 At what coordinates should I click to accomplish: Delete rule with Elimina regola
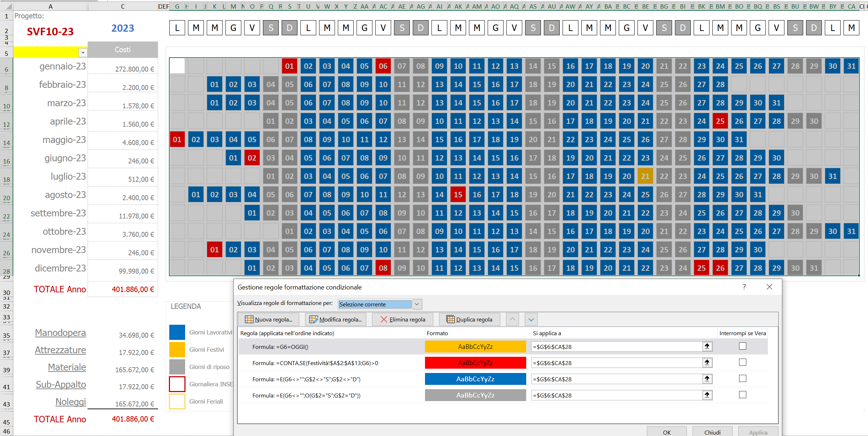(403, 319)
